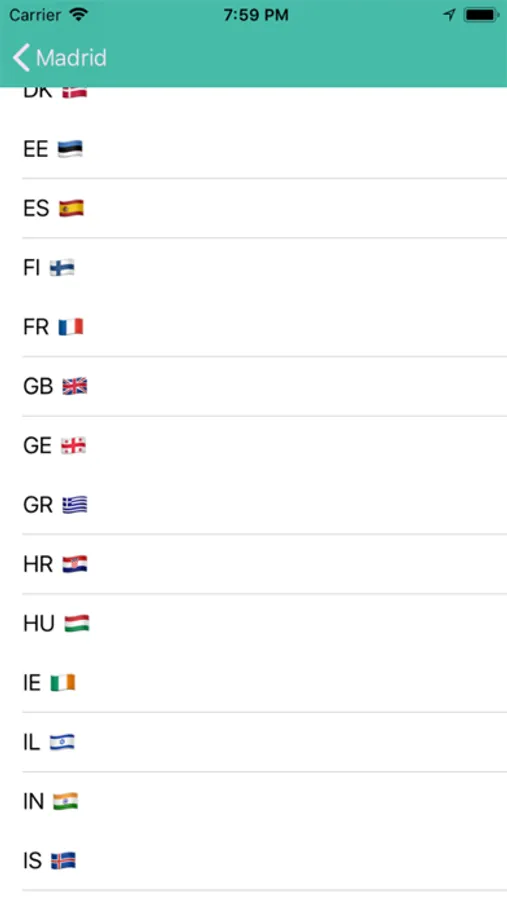This screenshot has height=900, width=507.
Task: Tap the Hungary flag icon
Action: (77, 623)
